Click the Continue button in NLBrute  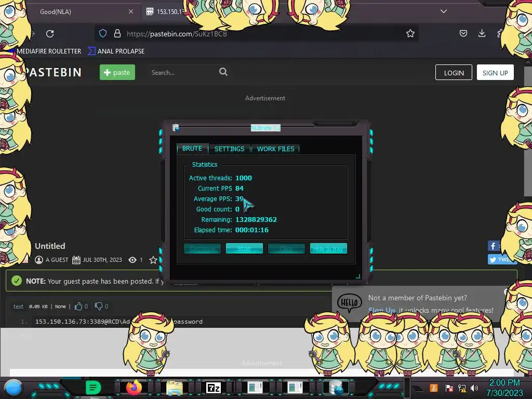pos(202,248)
